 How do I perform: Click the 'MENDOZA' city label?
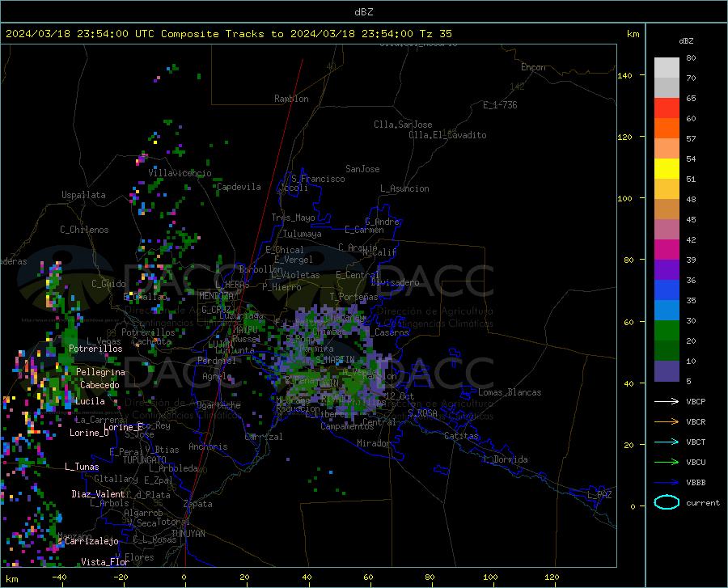[x=216, y=295]
